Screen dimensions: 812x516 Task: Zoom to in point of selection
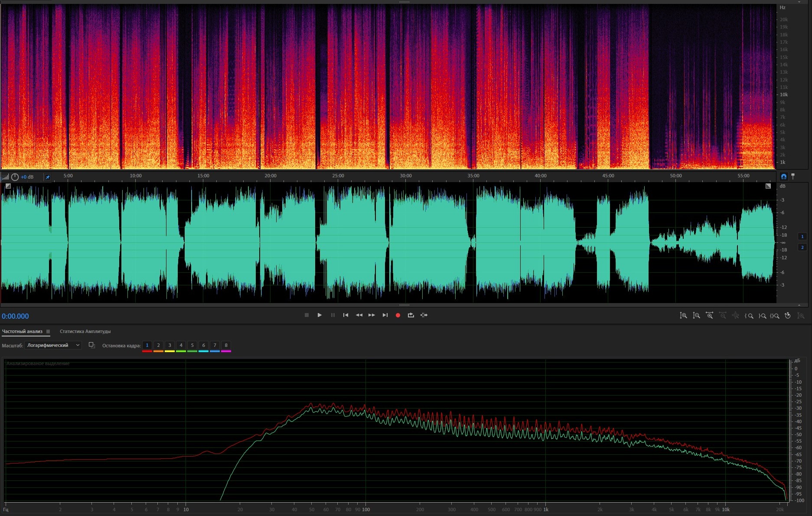[x=749, y=316]
